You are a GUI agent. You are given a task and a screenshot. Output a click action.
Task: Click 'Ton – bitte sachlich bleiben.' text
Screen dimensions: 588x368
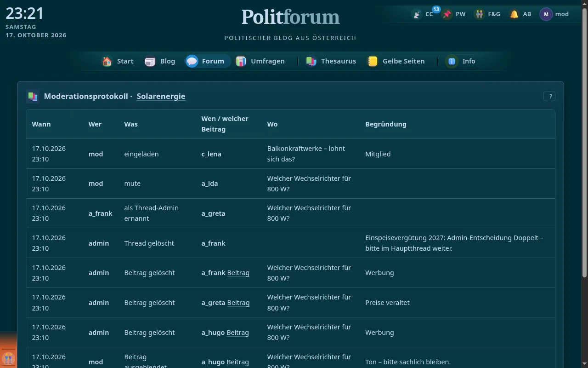(408, 362)
